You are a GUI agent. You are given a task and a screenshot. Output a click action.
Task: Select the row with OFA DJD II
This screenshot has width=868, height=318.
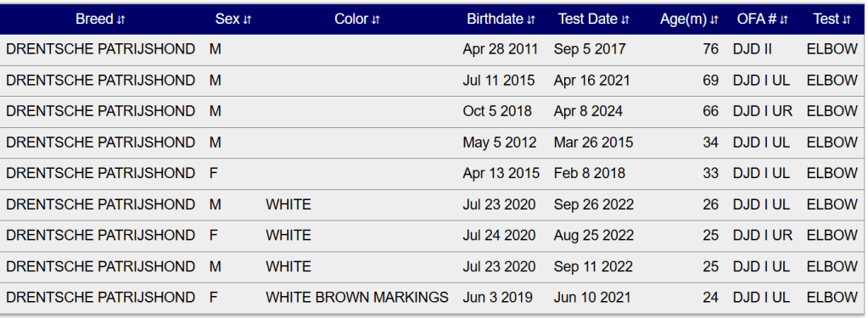click(x=433, y=50)
